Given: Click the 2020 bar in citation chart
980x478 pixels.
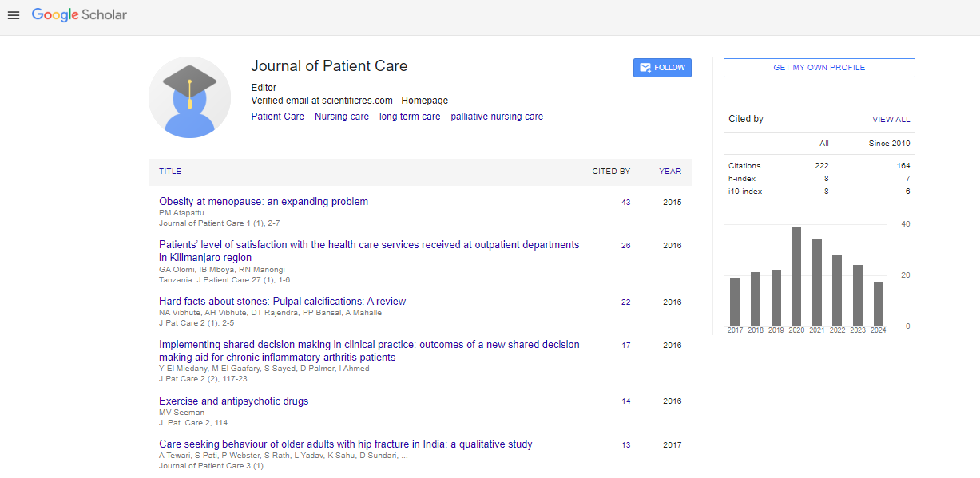Looking at the screenshot, I should [796, 276].
